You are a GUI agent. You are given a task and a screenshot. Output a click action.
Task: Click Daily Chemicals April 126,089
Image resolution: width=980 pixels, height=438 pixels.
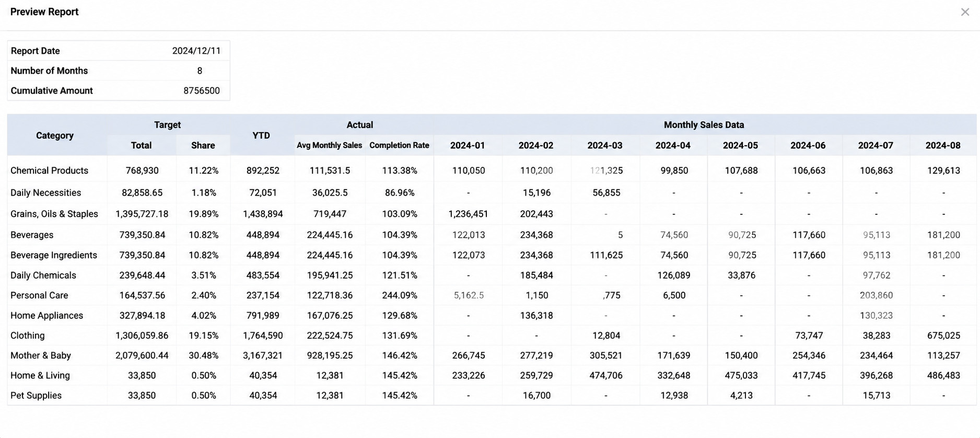pos(674,275)
